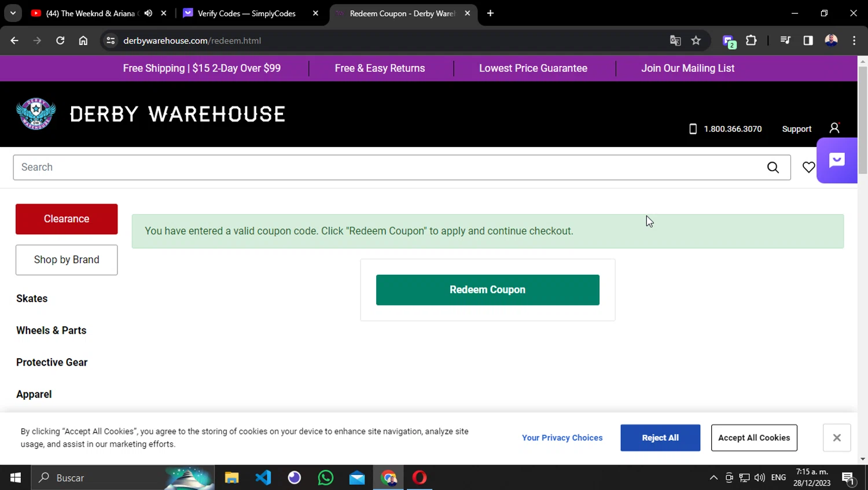Viewport: 868px width, 490px height.
Task: Open the Windows Start menu
Action: (16, 478)
